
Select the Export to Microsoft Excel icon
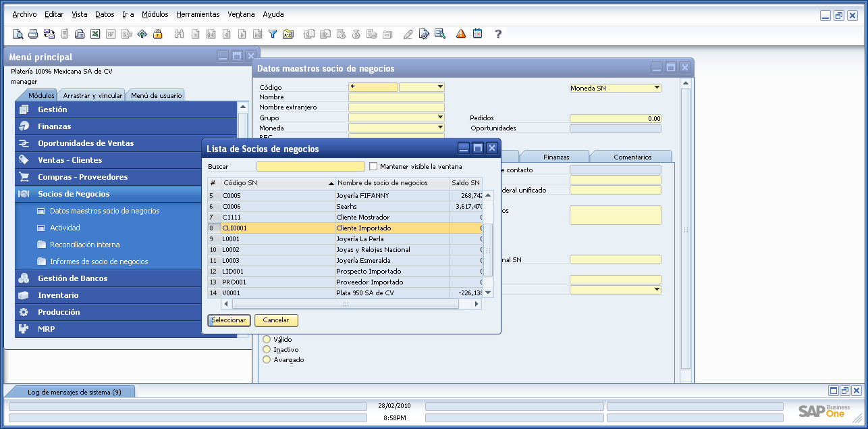pyautogui.click(x=94, y=33)
